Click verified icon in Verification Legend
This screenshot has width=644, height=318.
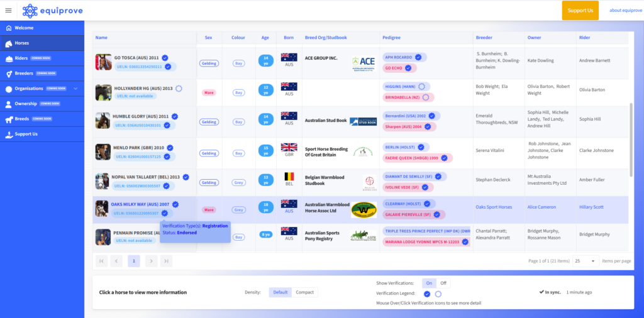click(x=427, y=293)
